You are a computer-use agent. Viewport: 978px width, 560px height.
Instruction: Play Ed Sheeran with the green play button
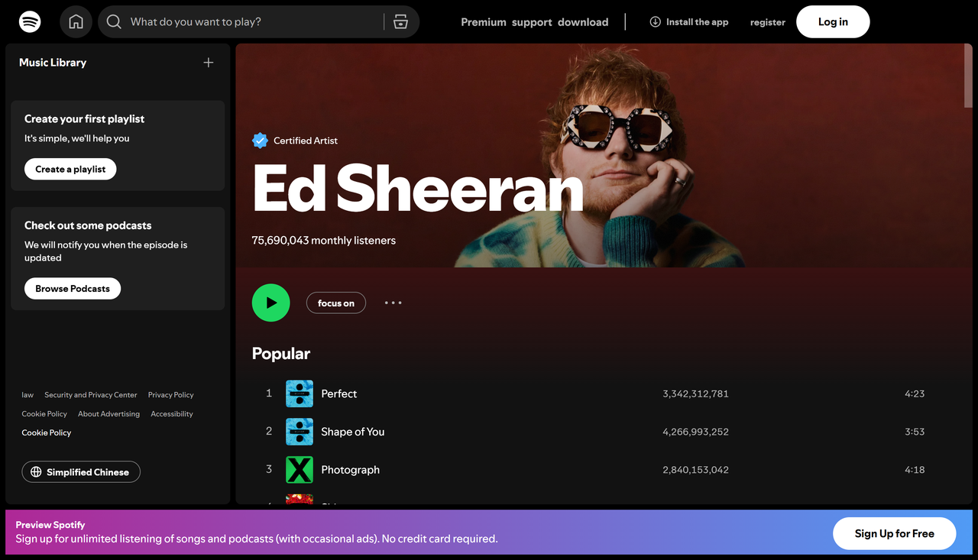point(270,303)
